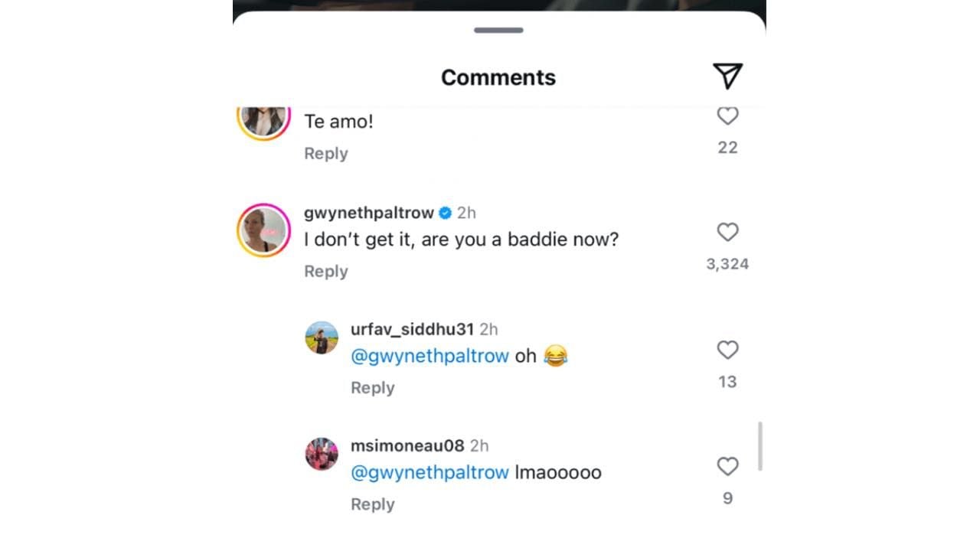Reply to urfav_siddhu31's comment
980x551 pixels.
[x=373, y=388]
